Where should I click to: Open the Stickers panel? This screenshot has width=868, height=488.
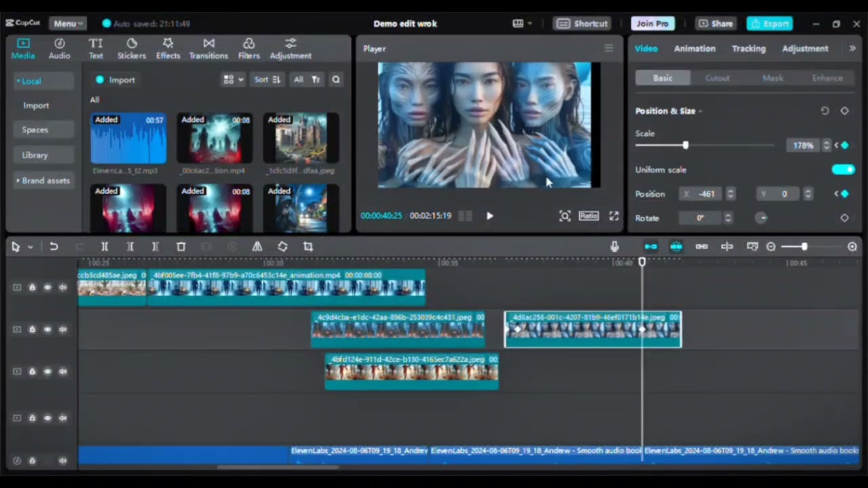click(x=132, y=49)
